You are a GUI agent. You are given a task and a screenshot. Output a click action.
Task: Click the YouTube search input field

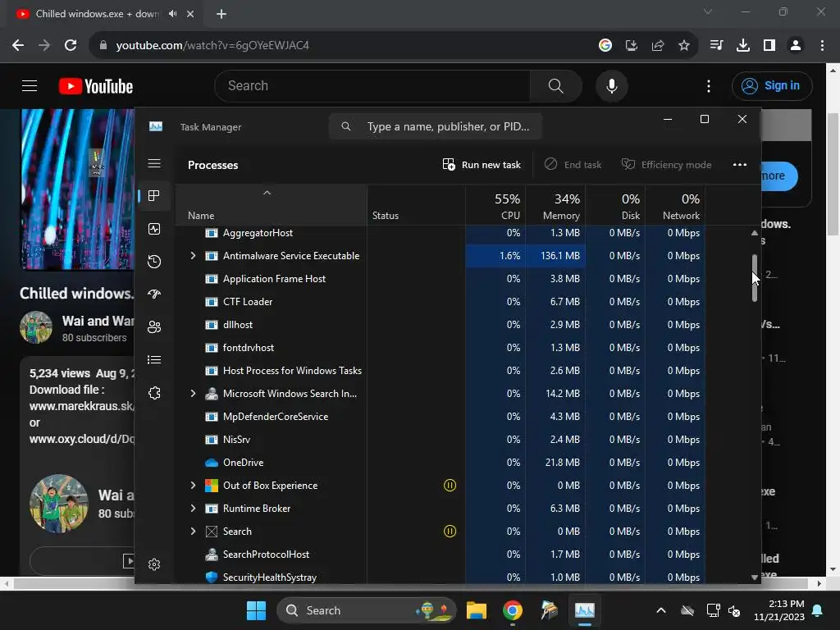pyautogui.click(x=372, y=85)
